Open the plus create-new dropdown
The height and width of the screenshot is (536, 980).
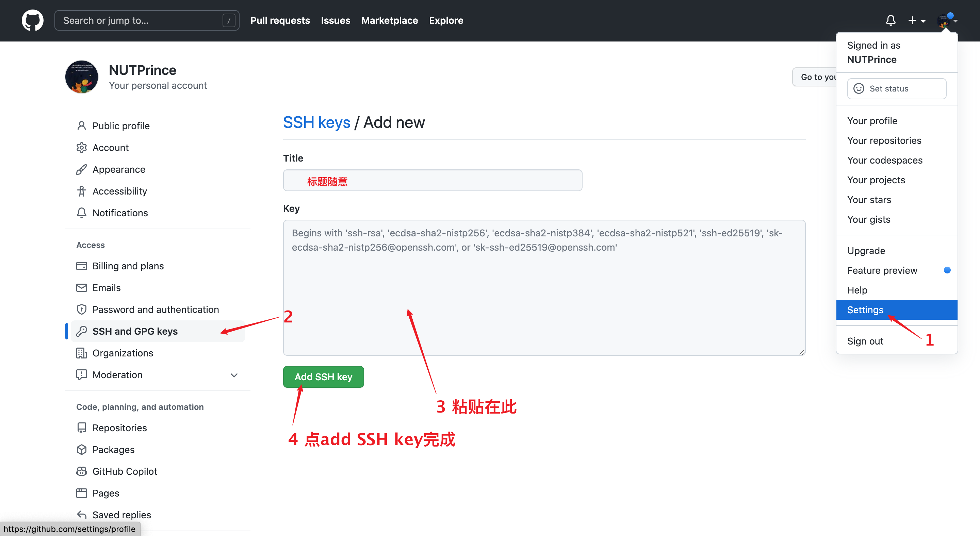coord(916,20)
